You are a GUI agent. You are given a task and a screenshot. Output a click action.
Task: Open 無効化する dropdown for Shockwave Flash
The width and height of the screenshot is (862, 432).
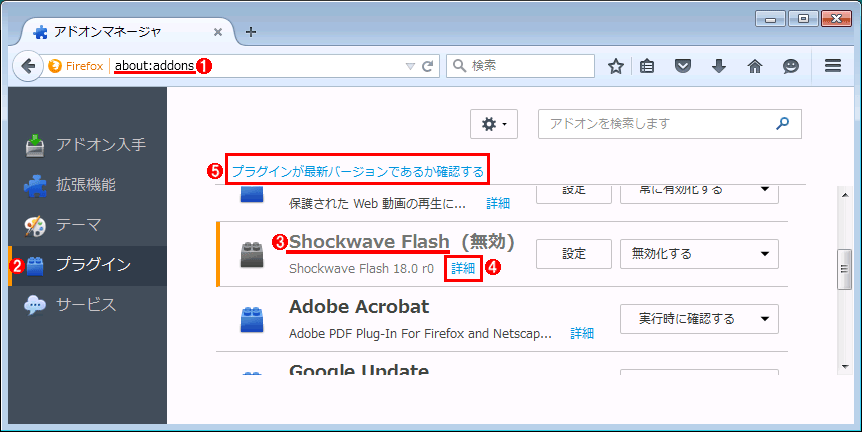pos(699,254)
